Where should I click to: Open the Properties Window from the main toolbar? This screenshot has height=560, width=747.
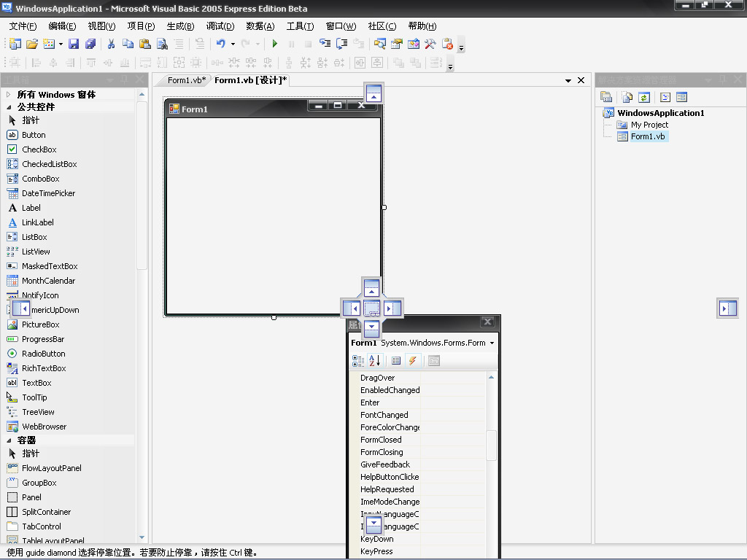click(x=396, y=44)
